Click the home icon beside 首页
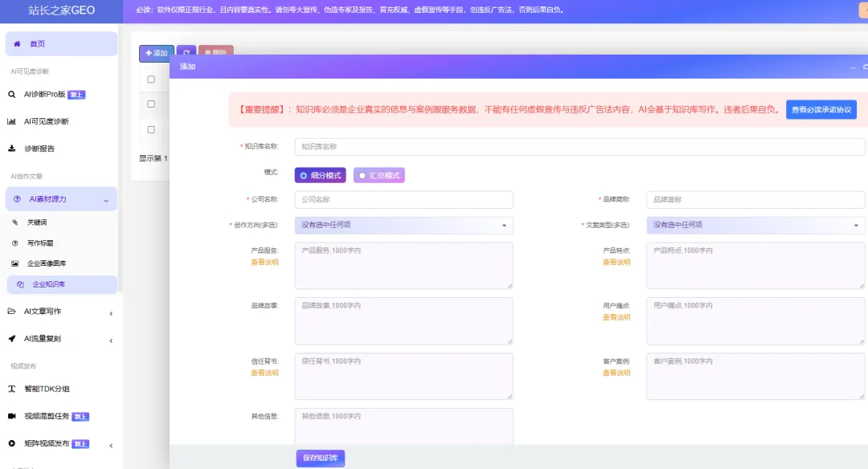 tap(17, 43)
